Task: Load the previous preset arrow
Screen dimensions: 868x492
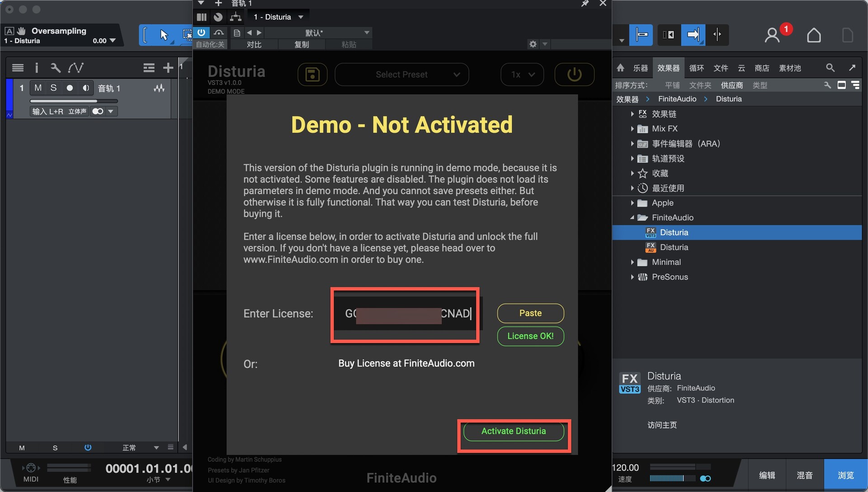Action: coord(249,33)
